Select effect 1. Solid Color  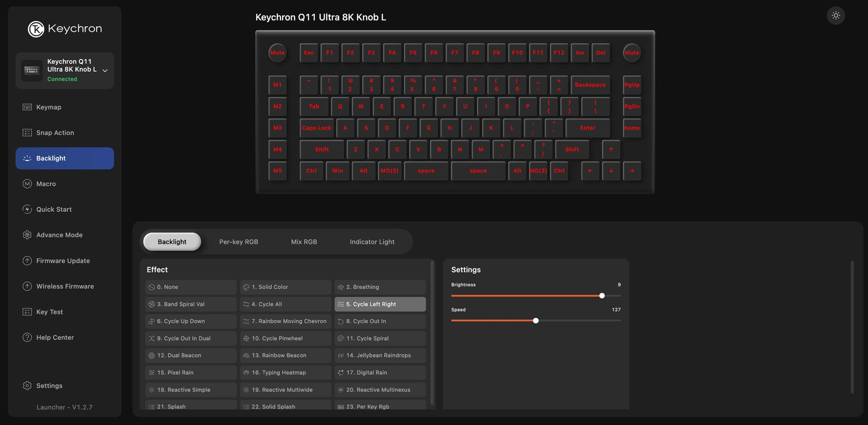(286, 287)
